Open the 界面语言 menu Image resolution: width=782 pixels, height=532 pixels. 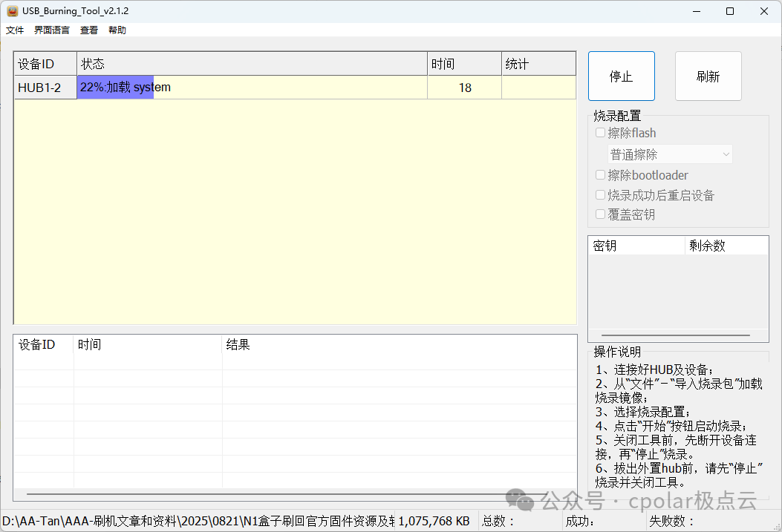52,30
